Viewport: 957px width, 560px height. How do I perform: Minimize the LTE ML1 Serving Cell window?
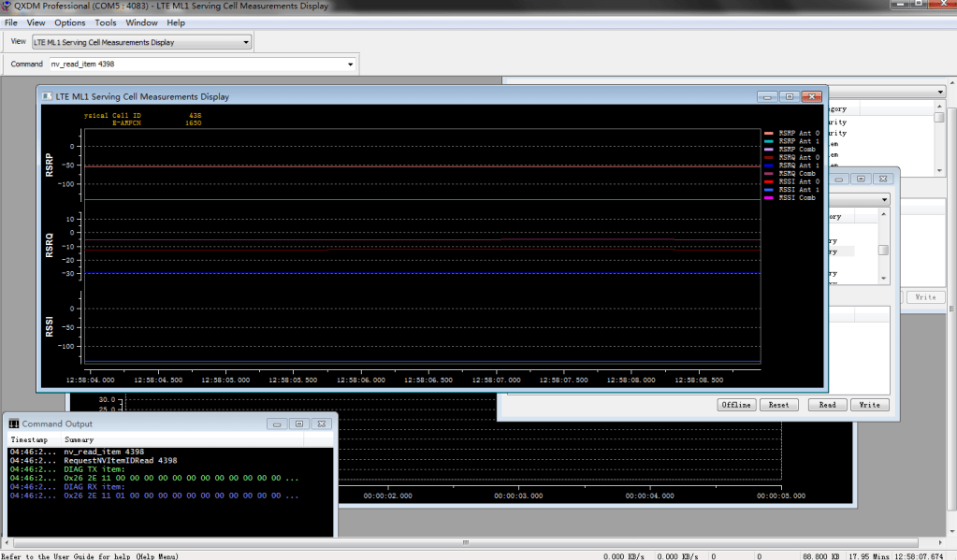[x=767, y=96]
